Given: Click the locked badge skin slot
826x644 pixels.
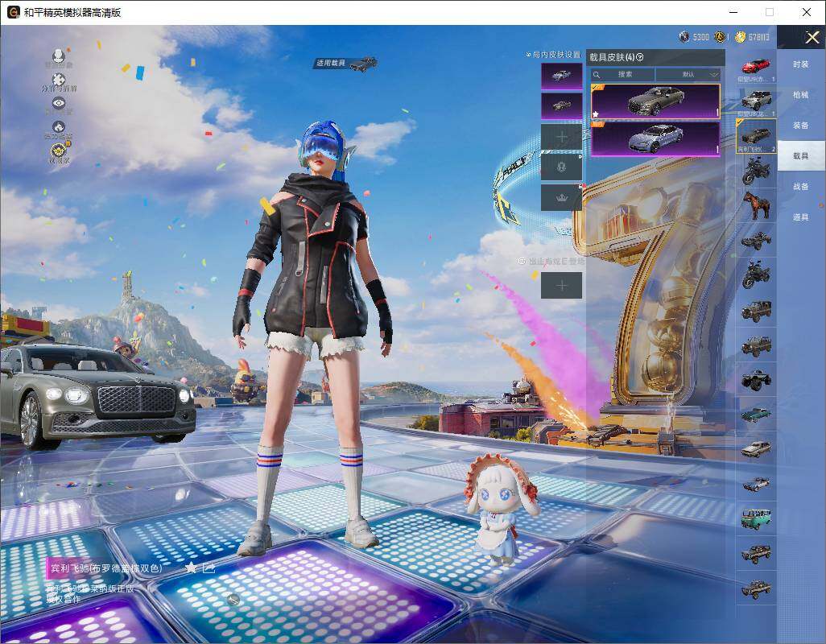Looking at the screenshot, I should click(562, 167).
